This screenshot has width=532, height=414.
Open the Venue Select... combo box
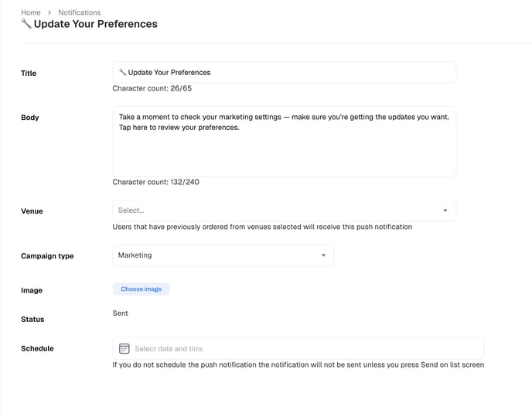coord(285,210)
